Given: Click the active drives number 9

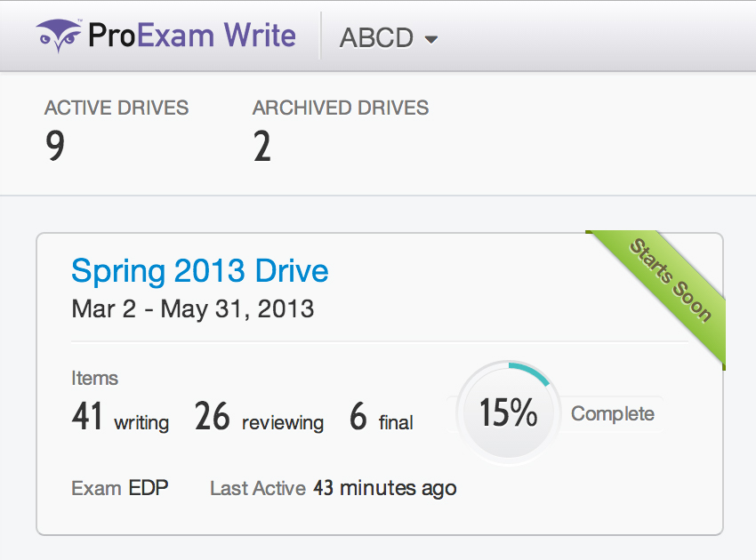Looking at the screenshot, I should (55, 147).
